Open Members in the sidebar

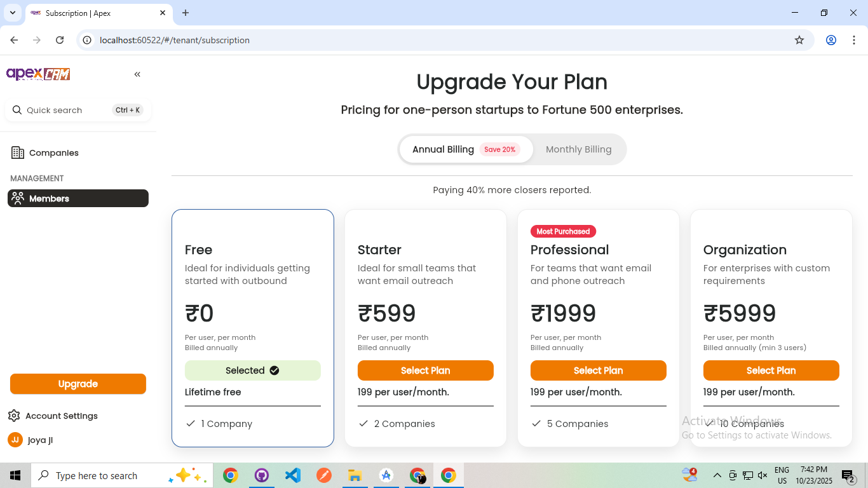tap(78, 198)
